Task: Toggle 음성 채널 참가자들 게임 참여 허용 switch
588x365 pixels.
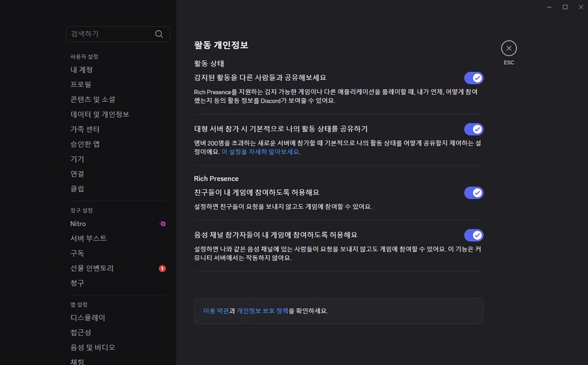Action: 474,235
